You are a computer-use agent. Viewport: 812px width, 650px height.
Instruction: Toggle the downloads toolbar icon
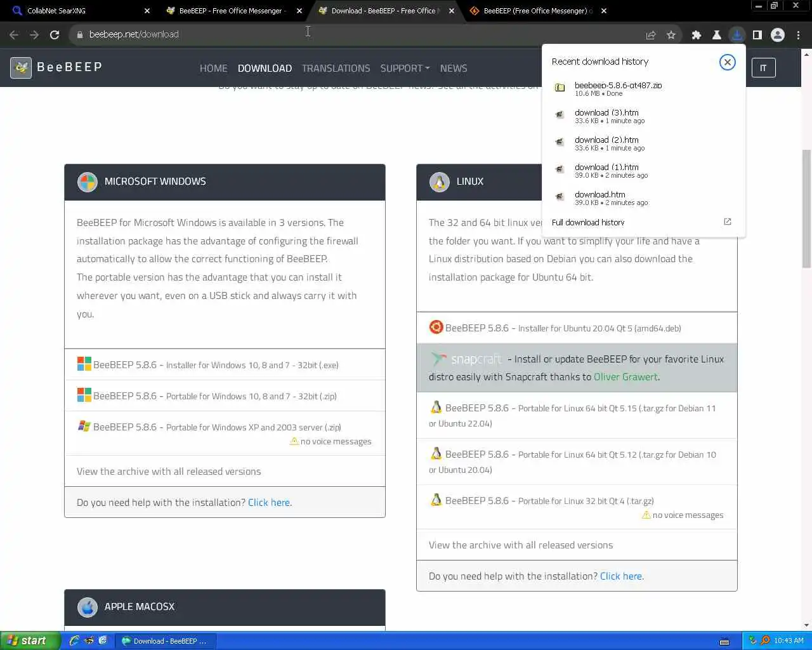pos(737,35)
